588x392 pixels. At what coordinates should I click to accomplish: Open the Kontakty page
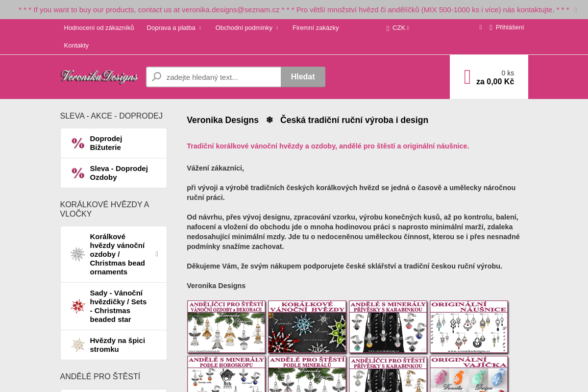pyautogui.click(x=76, y=45)
